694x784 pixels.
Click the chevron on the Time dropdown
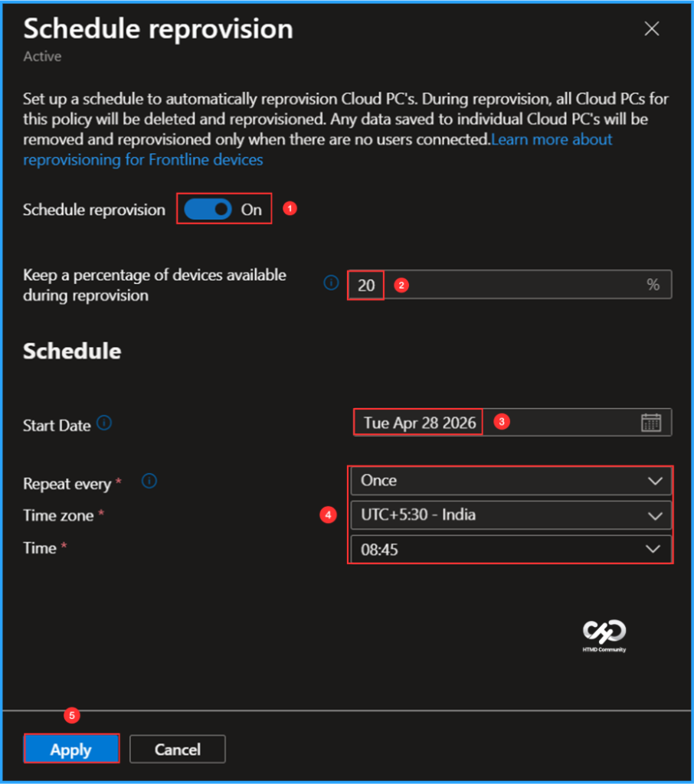click(653, 549)
